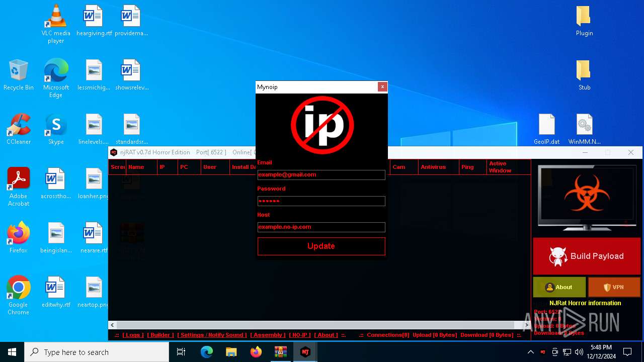Minimize the njRAT window
Image resolution: width=644 pixels, height=362 pixels.
585,152
